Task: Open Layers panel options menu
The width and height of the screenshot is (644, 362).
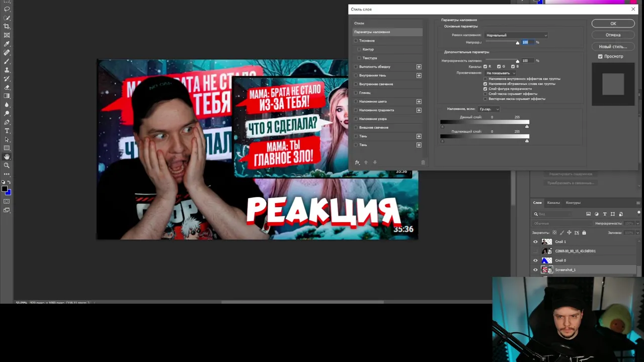Action: point(638,203)
